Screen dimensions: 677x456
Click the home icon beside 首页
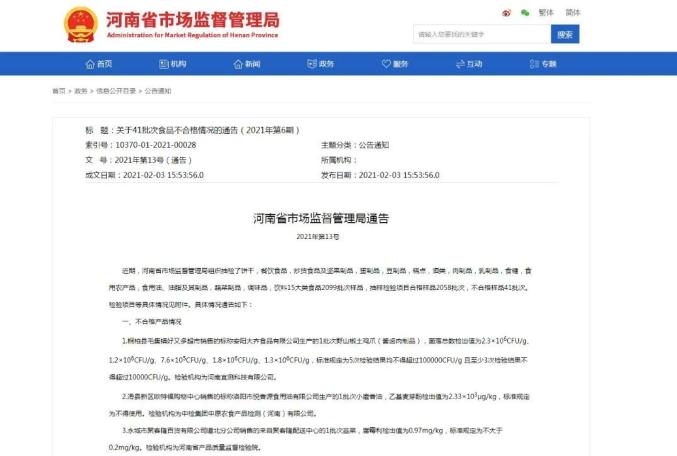90,64
